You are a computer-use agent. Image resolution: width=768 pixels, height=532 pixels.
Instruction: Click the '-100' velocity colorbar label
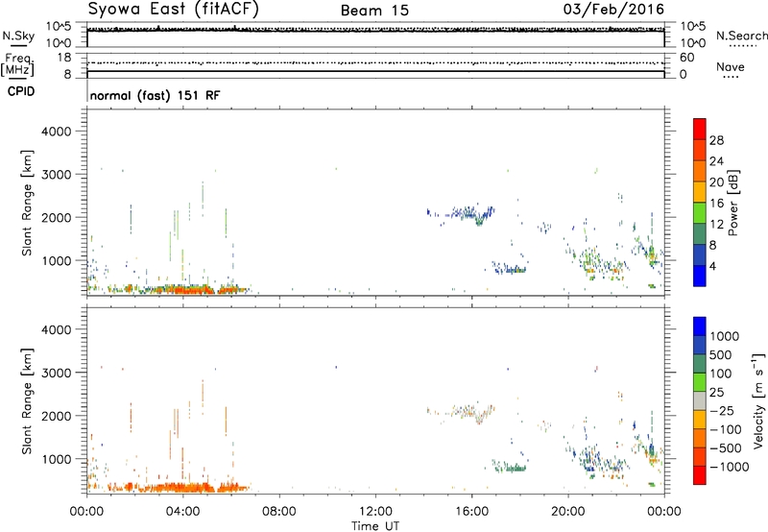(726, 429)
